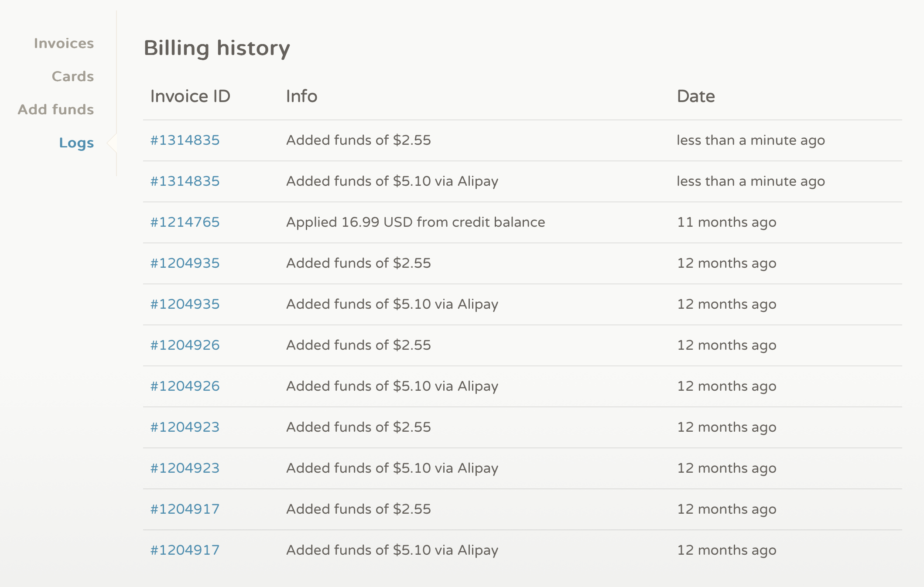Open invoice #1204926 in the $5.10 Alipay row
The width and height of the screenshot is (924, 587).
[185, 386]
